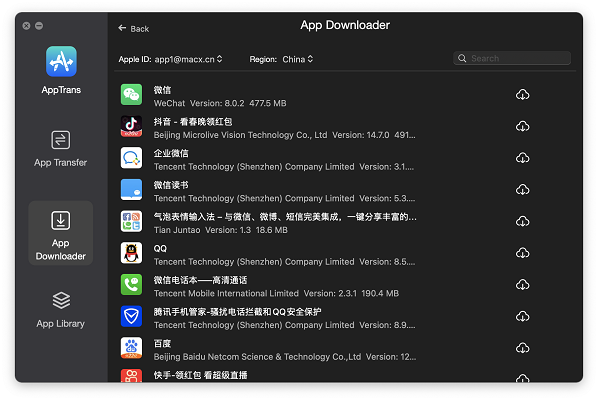
Task: Select the App Downloader sidebar item
Action: click(x=61, y=233)
